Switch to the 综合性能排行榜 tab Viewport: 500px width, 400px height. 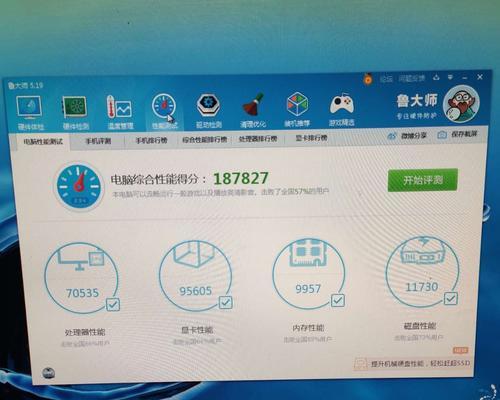coord(204,140)
